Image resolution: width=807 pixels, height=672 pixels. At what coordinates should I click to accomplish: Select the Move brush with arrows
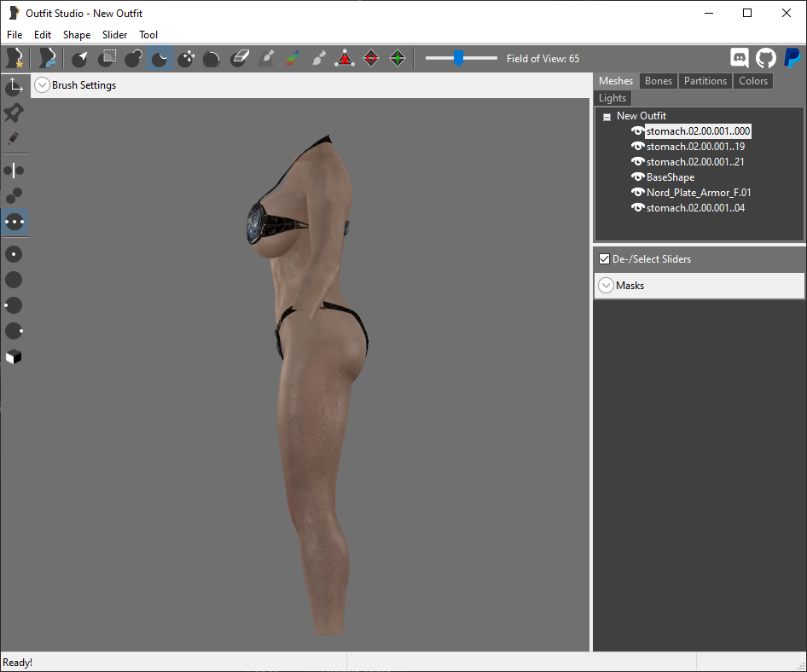click(x=186, y=59)
